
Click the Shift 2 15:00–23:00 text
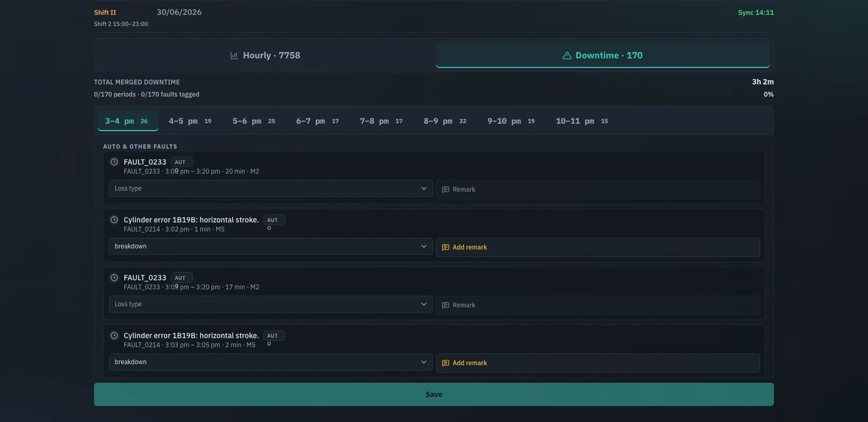pyautogui.click(x=121, y=24)
